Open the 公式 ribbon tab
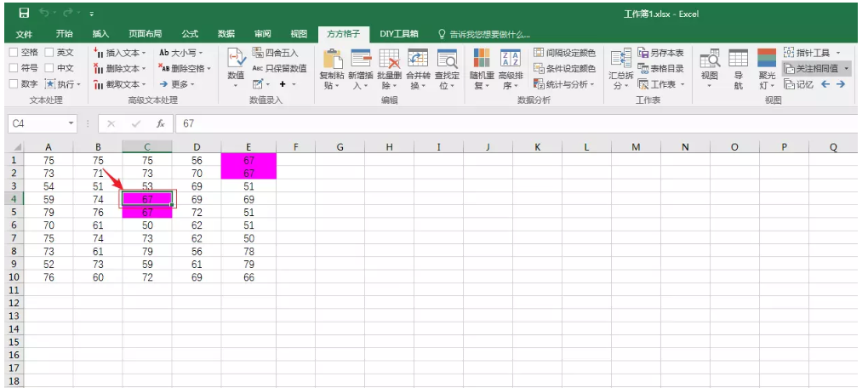 [190, 34]
